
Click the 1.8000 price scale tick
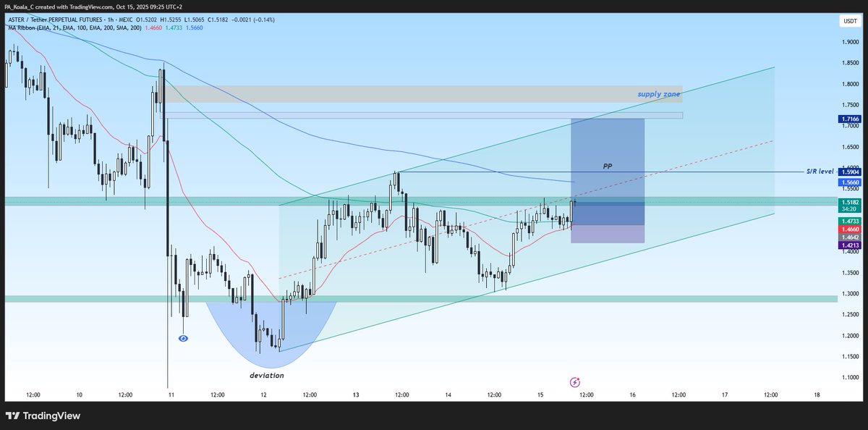tap(849, 84)
